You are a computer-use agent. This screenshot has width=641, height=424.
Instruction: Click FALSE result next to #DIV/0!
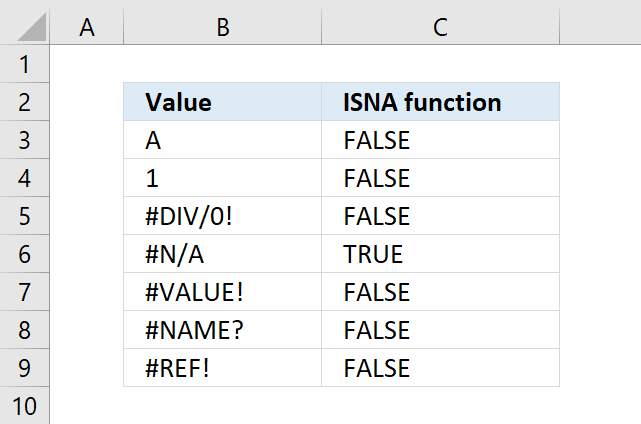pos(440,216)
